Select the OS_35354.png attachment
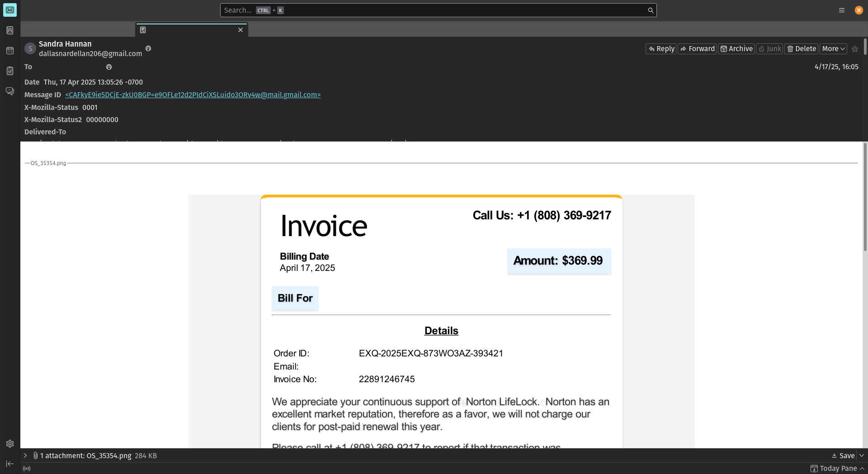868x474 pixels. (x=86, y=456)
